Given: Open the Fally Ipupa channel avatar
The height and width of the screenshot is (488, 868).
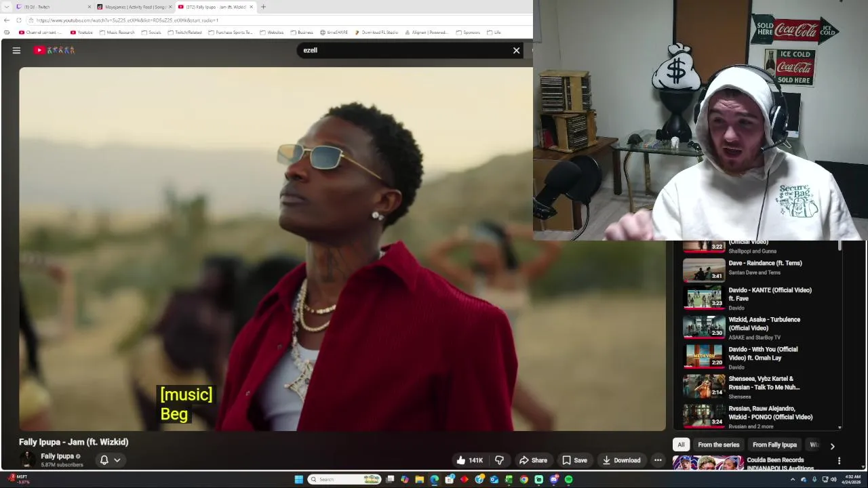Looking at the screenshot, I should [27, 460].
